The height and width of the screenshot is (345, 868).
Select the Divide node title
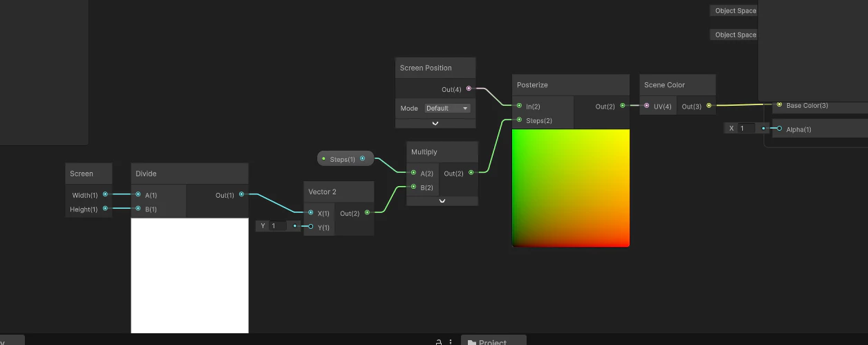(146, 174)
